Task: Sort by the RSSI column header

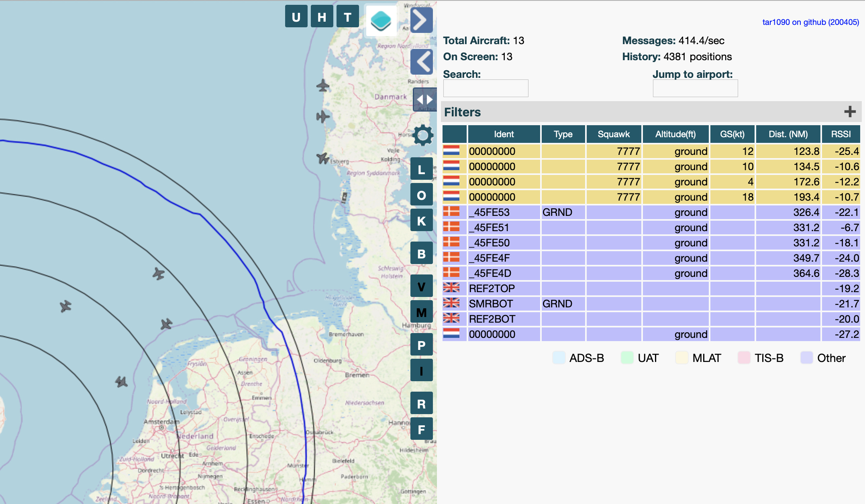Action: coord(841,134)
